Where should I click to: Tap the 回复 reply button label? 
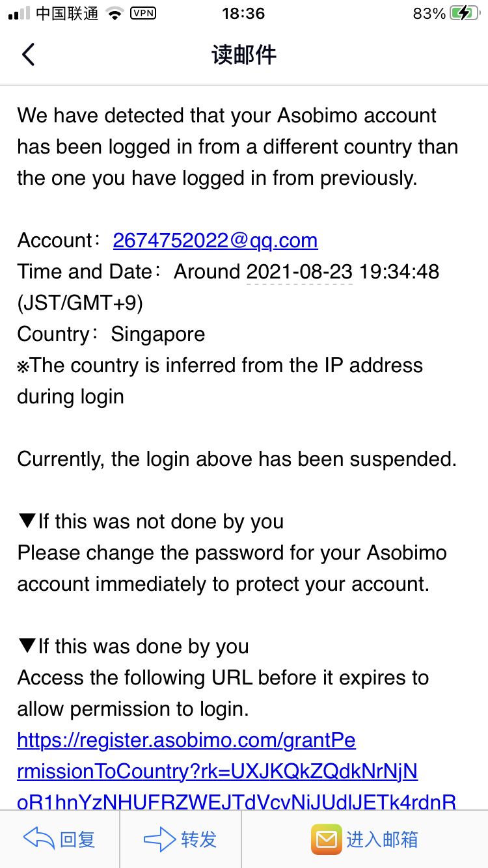pos(77,839)
